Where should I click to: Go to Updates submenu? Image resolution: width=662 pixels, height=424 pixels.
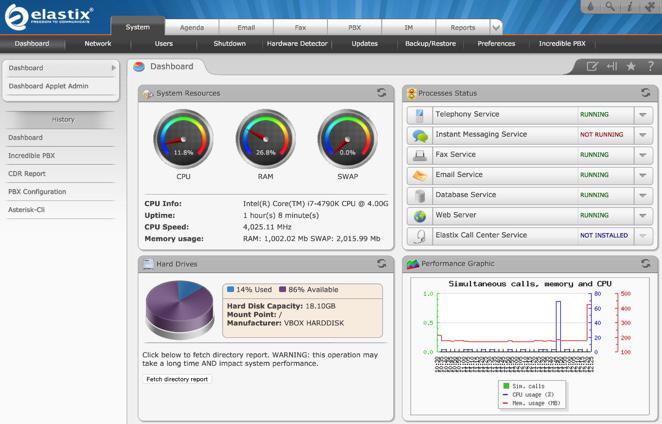click(365, 43)
